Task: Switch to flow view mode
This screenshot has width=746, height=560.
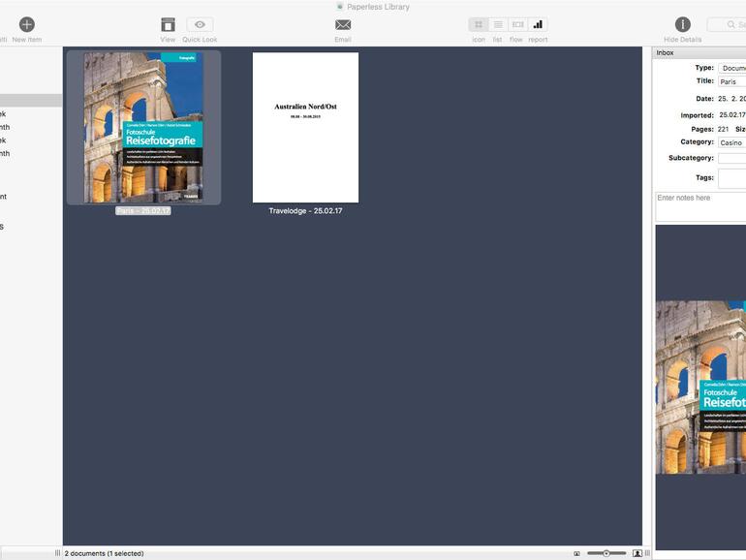Action: click(x=517, y=24)
